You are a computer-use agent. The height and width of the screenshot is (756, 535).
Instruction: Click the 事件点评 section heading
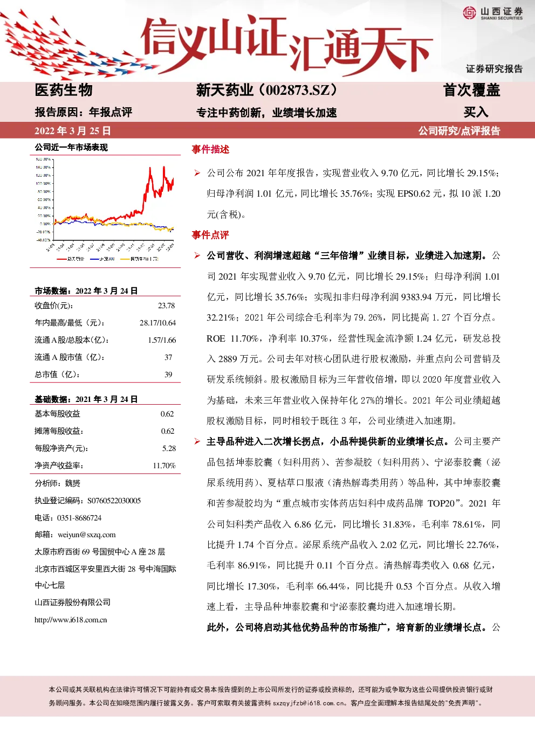(210, 235)
